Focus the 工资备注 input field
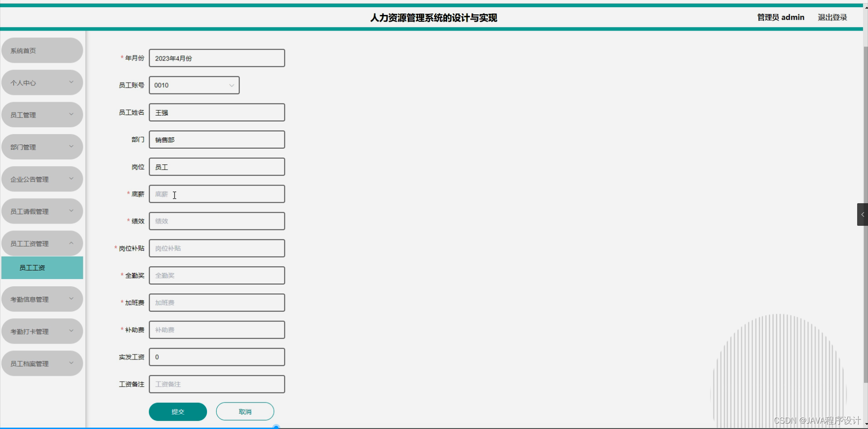Image resolution: width=868 pixels, height=429 pixels. click(x=217, y=384)
